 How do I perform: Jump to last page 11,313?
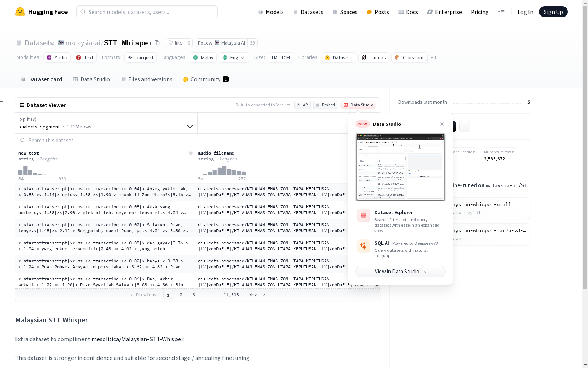pyautogui.click(x=231, y=295)
